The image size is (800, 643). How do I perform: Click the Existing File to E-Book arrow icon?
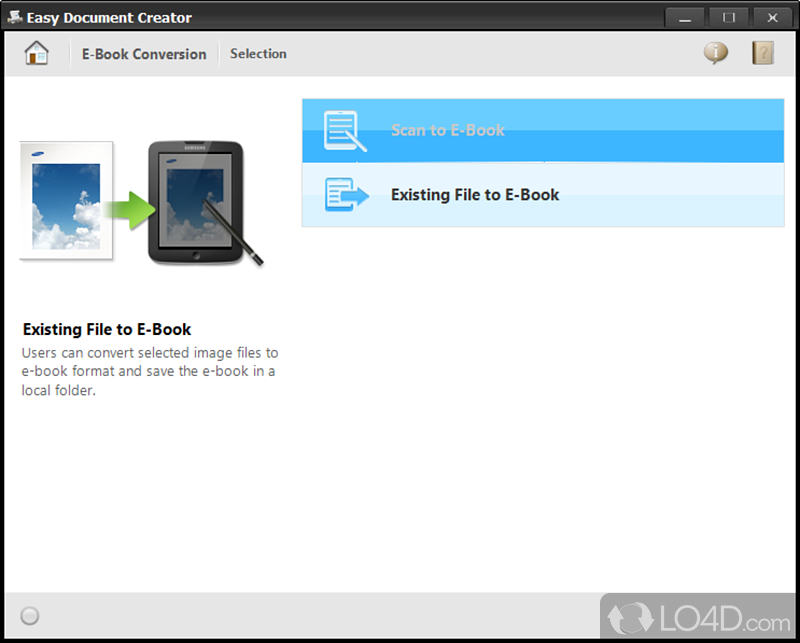pos(346,194)
